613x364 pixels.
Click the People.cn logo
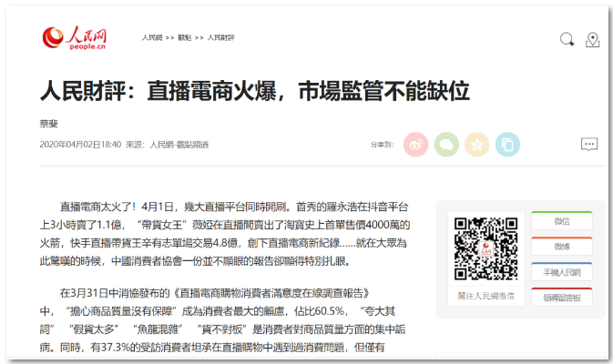point(75,37)
